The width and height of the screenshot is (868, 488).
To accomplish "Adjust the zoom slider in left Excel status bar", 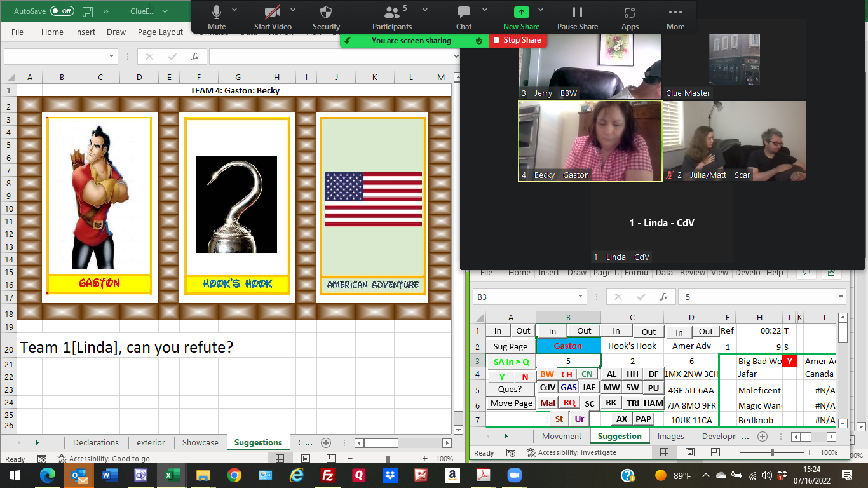I will (x=387, y=459).
